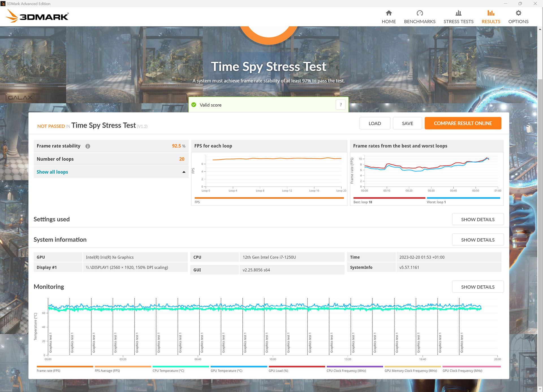Switch to the BENCHMARKS tab label

pyautogui.click(x=420, y=21)
